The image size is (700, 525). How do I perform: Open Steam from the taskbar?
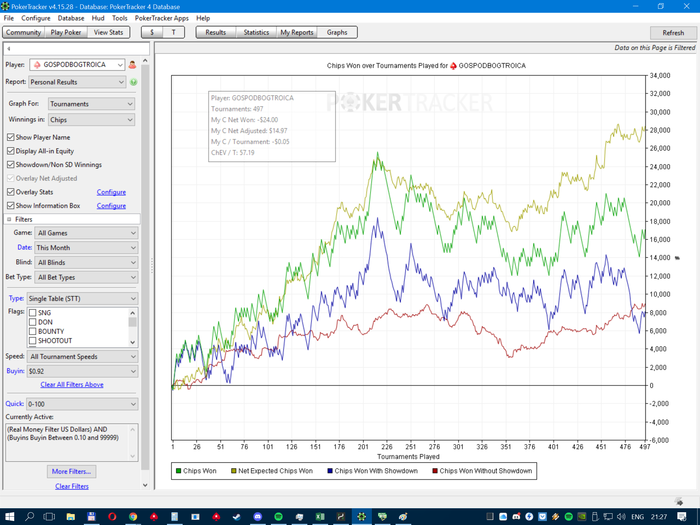tap(237, 517)
